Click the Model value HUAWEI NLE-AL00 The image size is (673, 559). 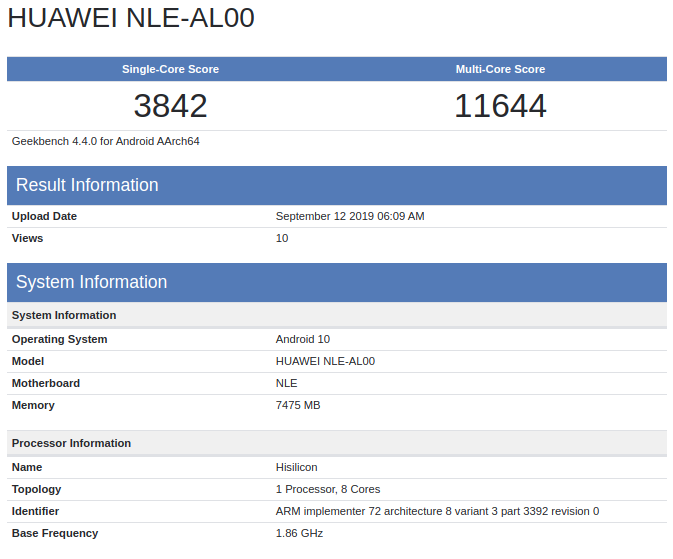pyautogui.click(x=325, y=361)
